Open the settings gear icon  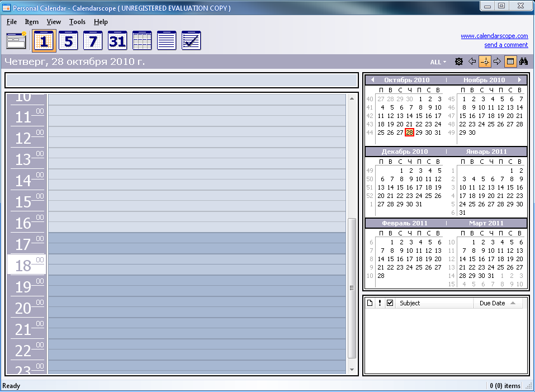(459, 62)
